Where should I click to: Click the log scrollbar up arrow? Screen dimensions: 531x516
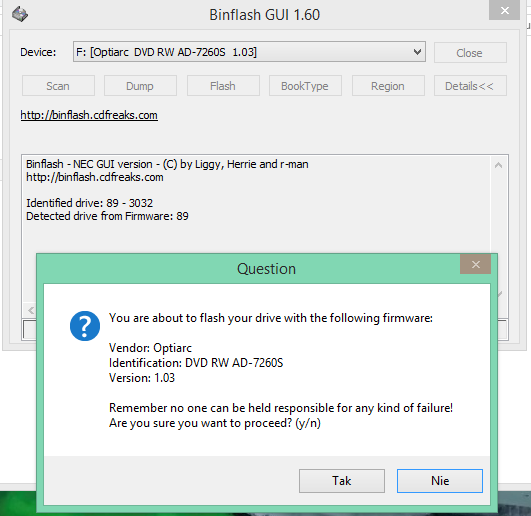point(498,165)
